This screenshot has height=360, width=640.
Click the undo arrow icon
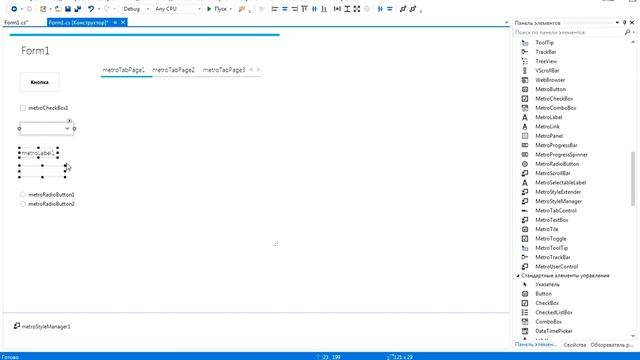pyautogui.click(x=91, y=9)
